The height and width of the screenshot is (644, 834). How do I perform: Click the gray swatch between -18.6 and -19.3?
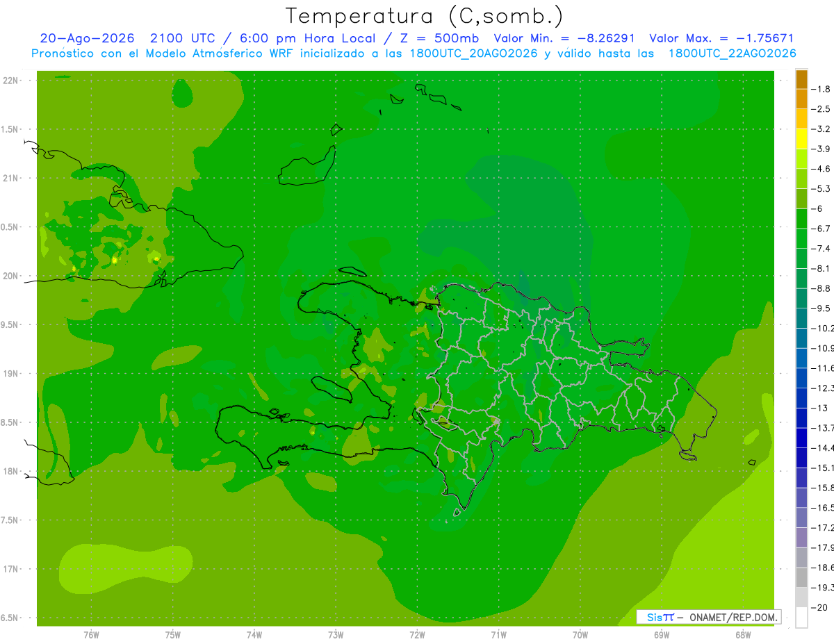[801, 577]
